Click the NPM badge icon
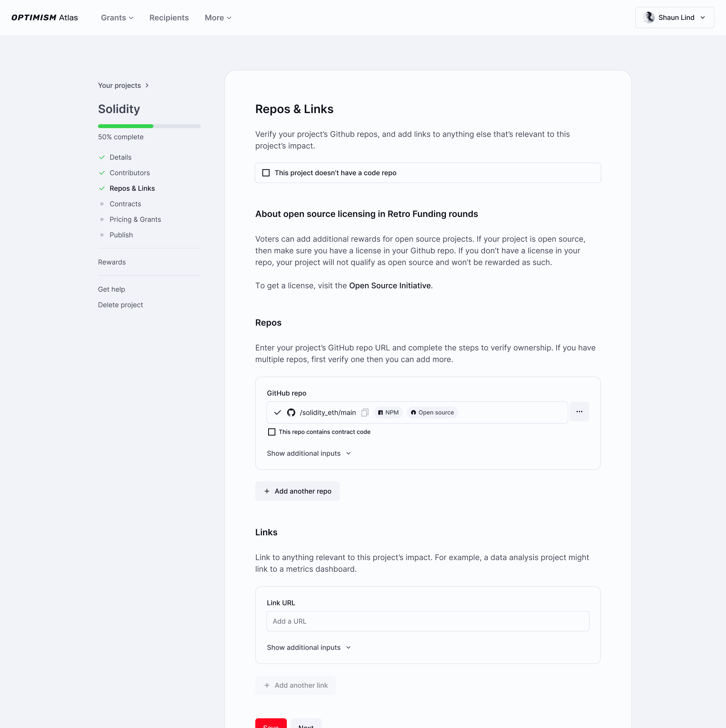 click(380, 413)
